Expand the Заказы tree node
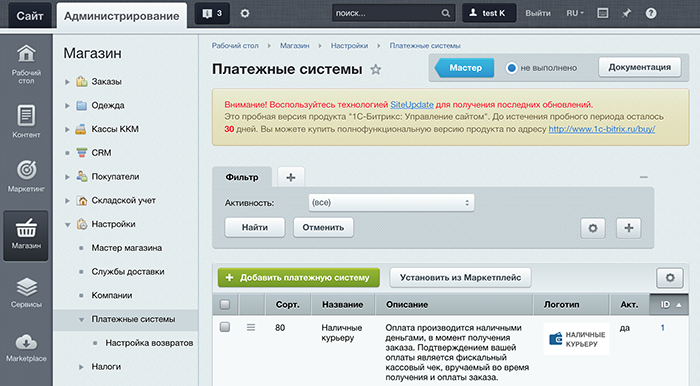Image resolution: width=700 pixels, height=386 pixels. click(67, 82)
